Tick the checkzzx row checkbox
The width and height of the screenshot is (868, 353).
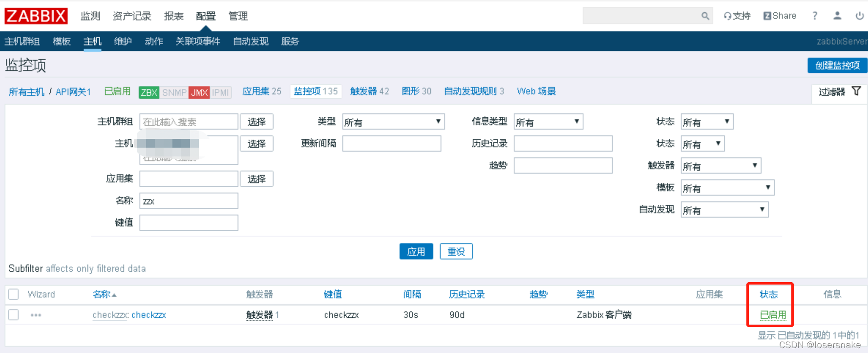(14, 315)
